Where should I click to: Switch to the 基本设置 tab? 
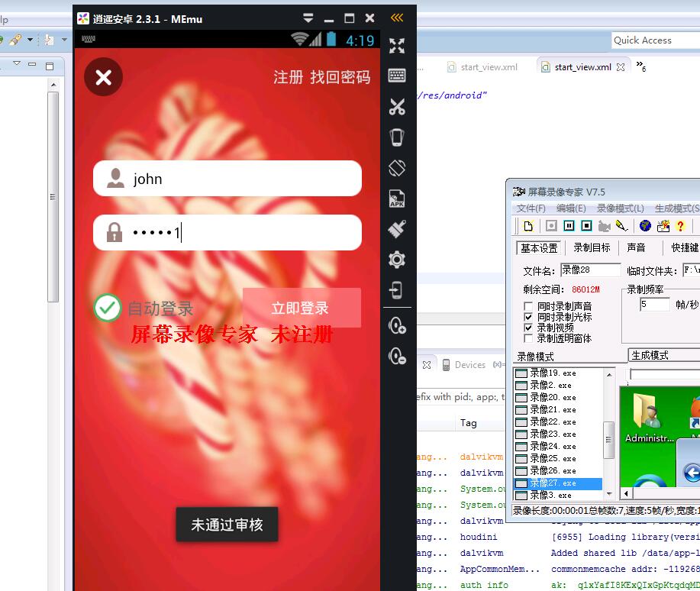coord(539,248)
